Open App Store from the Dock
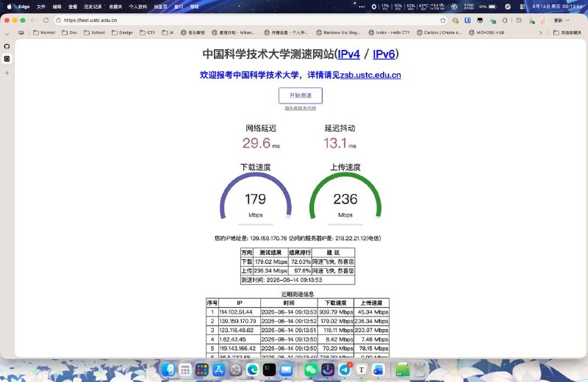This screenshot has height=382, width=588. tap(218, 370)
